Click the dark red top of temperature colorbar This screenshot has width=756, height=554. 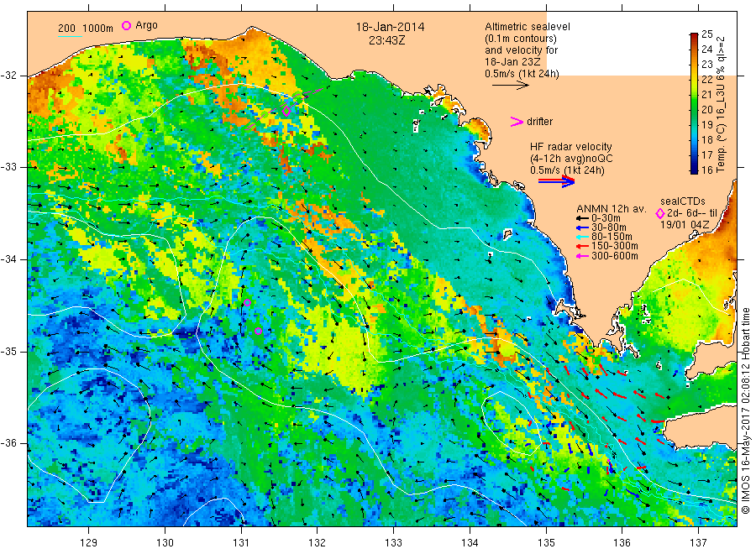point(694,35)
